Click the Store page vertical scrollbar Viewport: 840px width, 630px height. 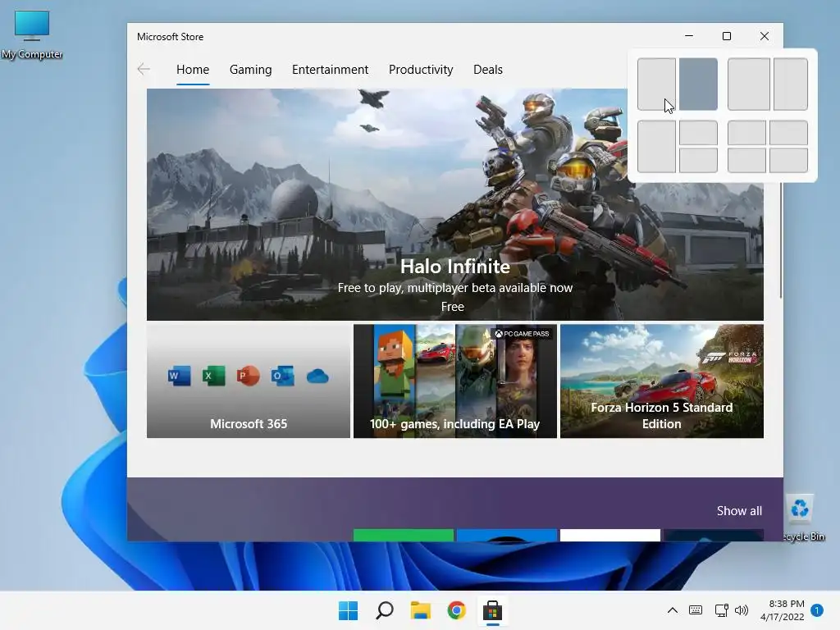click(x=781, y=240)
